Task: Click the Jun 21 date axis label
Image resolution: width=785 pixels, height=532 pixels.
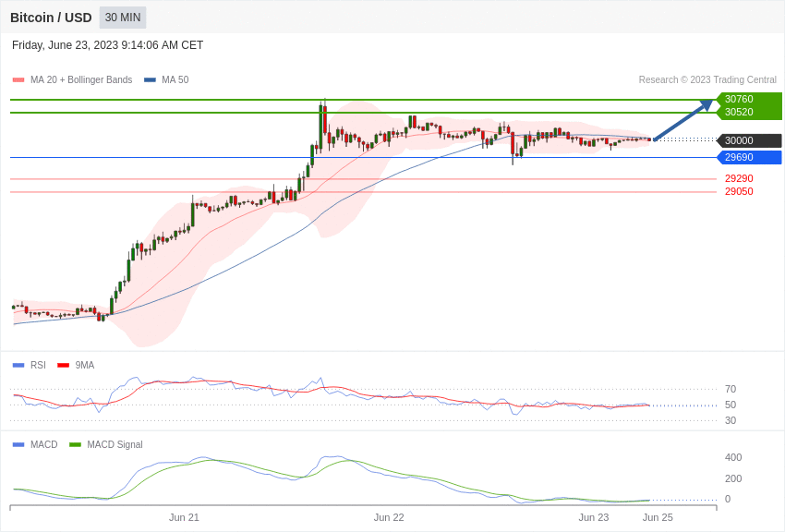Action: (184, 517)
